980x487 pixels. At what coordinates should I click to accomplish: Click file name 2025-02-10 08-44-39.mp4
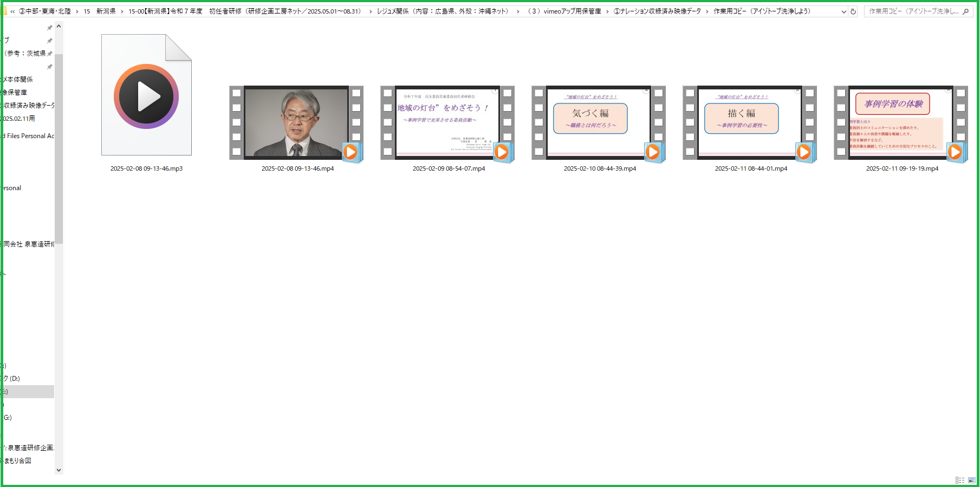[600, 168]
